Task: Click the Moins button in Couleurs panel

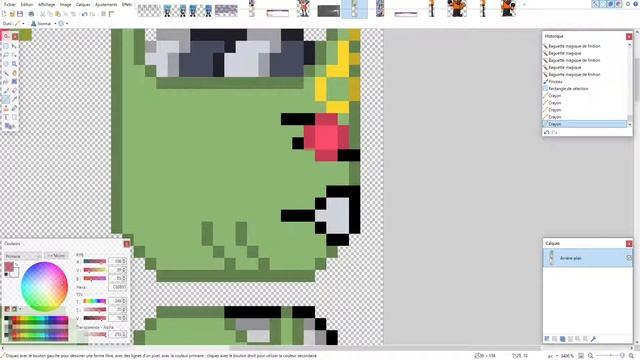Action: pyautogui.click(x=56, y=256)
